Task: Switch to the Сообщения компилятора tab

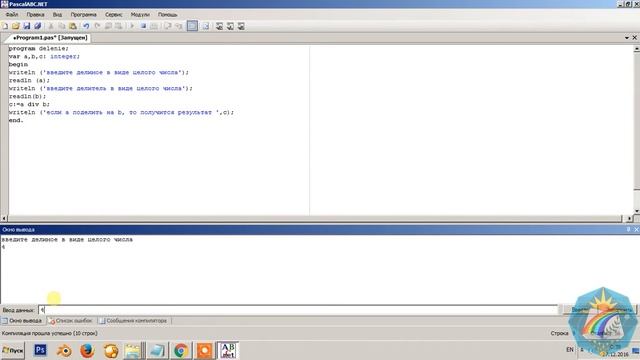Action: click(x=133, y=321)
